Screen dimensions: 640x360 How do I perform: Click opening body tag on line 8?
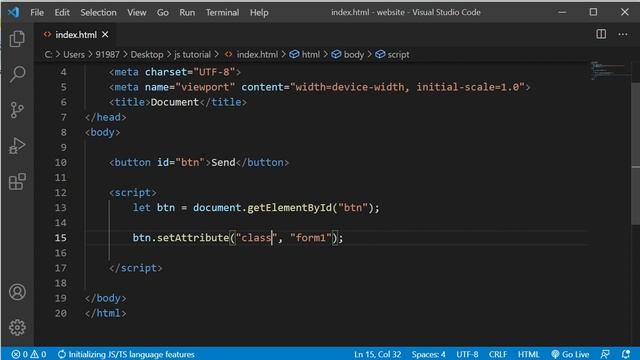click(x=102, y=132)
